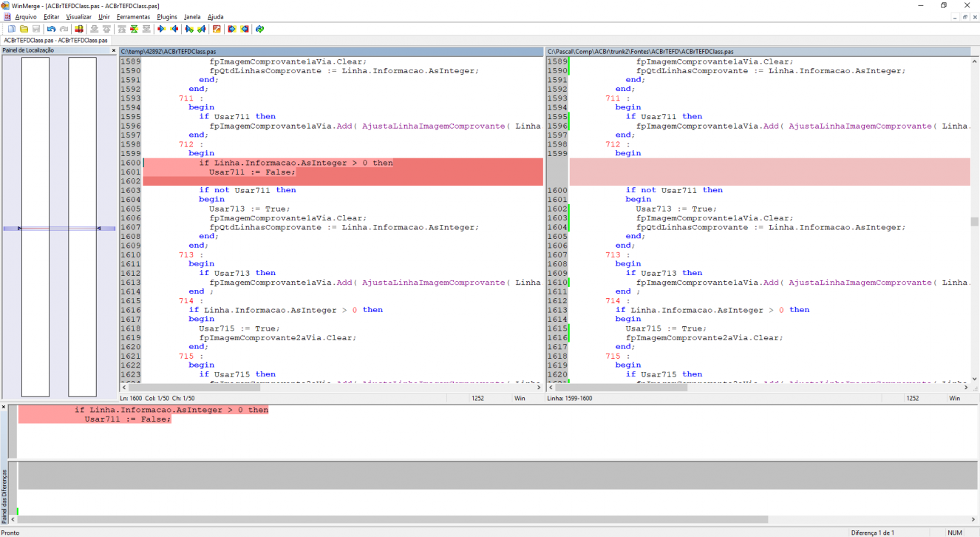Click the NUM indicator in status bar
This screenshot has height=537, width=980.
pyautogui.click(x=955, y=533)
